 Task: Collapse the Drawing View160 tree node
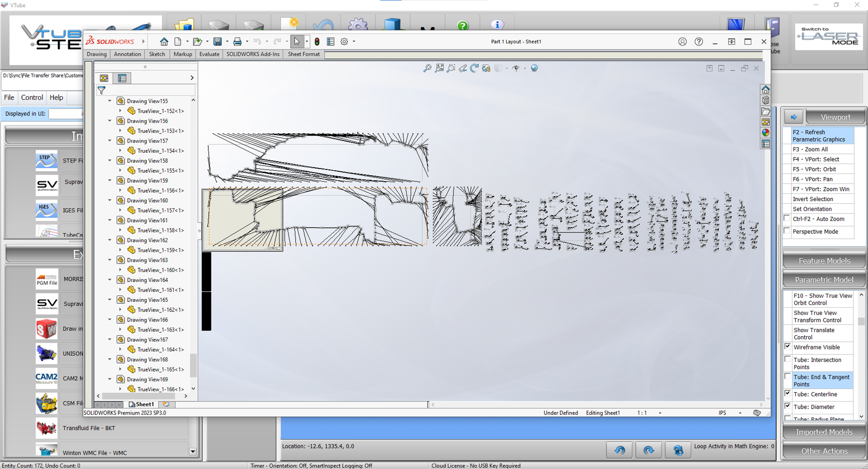[x=110, y=200]
